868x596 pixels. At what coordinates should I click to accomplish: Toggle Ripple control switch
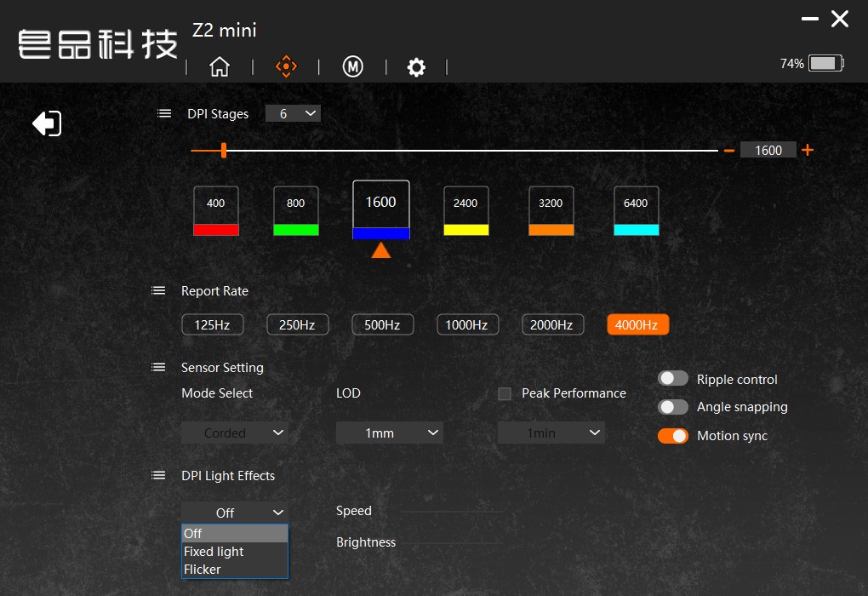coord(672,378)
